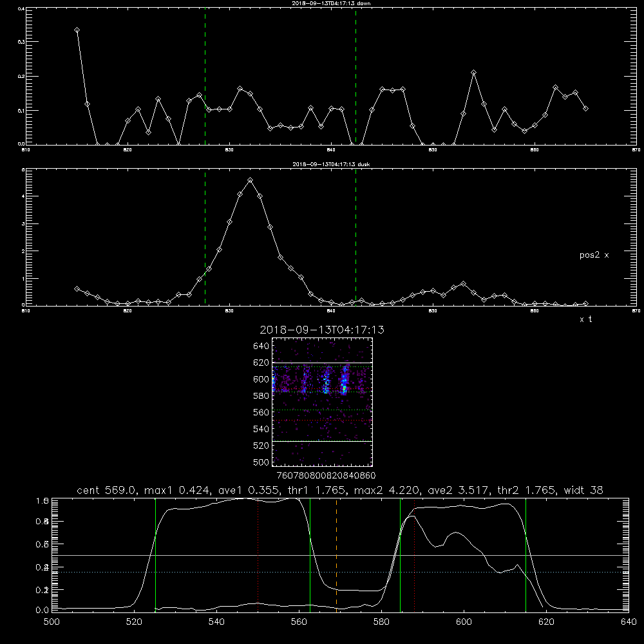Viewport: 644px width, 644px height.
Task: Click the rightmost green vertical line in bottom plot
Action: [526, 554]
